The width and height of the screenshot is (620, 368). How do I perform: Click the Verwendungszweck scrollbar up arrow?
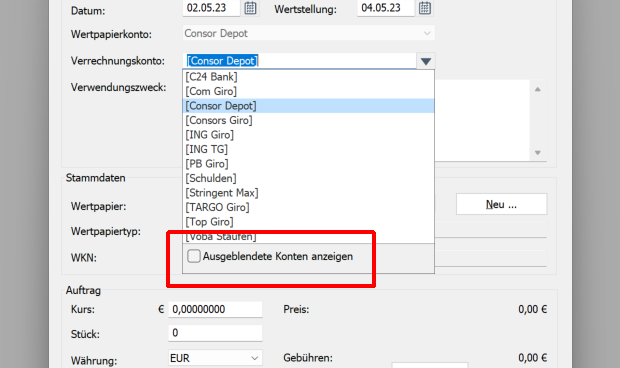tap(538, 89)
